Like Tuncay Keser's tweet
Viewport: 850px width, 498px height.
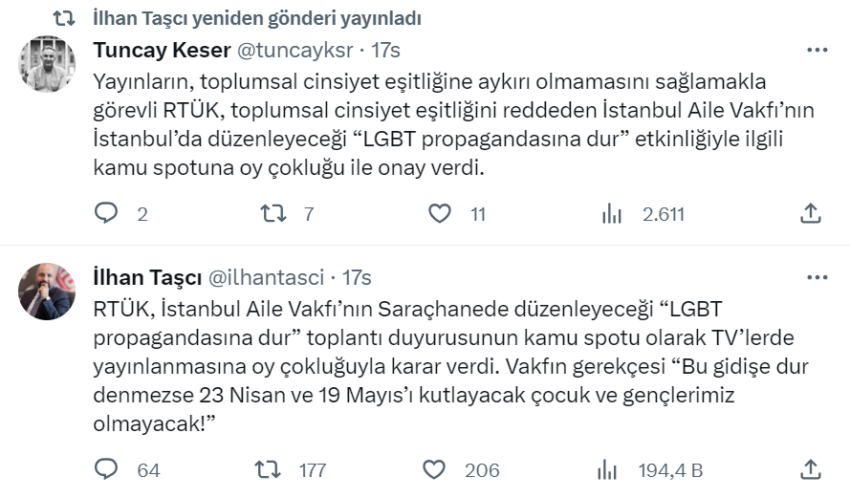(440, 213)
